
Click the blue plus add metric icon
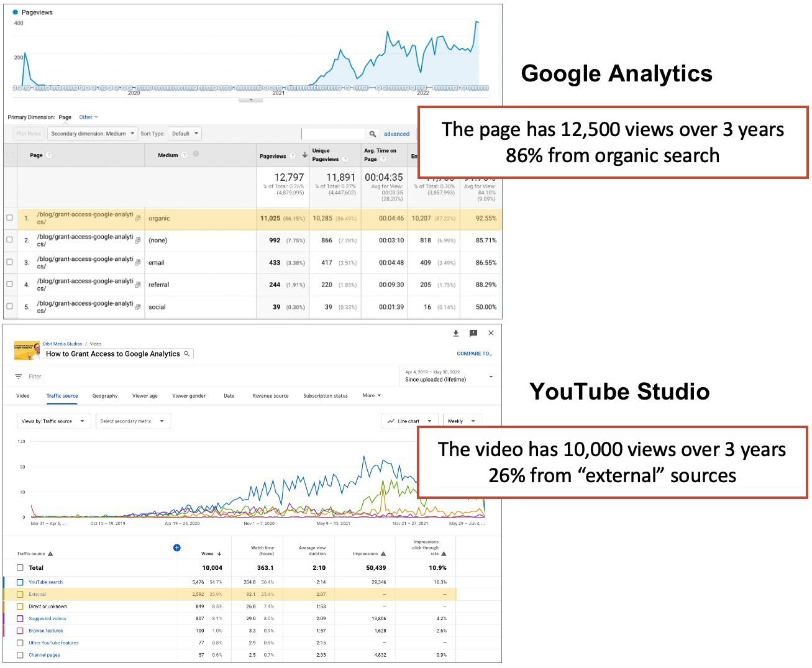[176, 547]
